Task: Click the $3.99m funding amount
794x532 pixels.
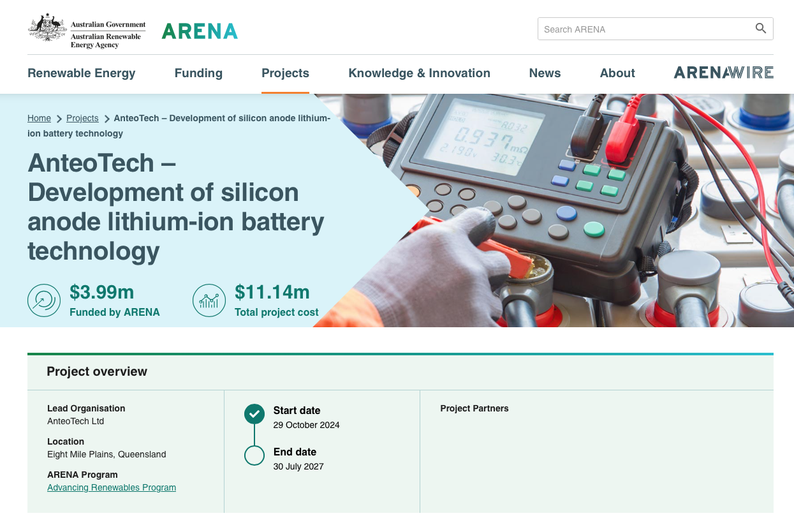Action: tap(102, 292)
